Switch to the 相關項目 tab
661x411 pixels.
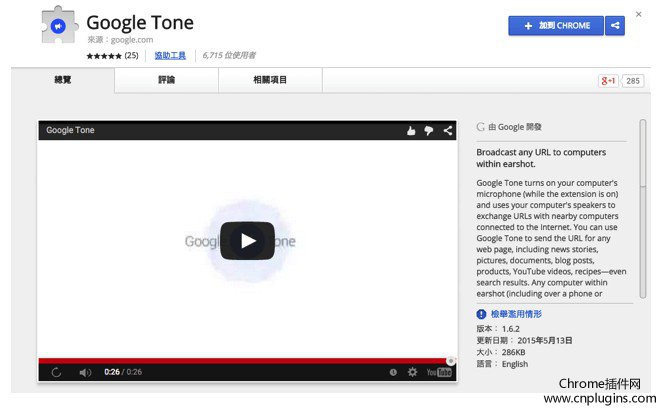pos(270,80)
